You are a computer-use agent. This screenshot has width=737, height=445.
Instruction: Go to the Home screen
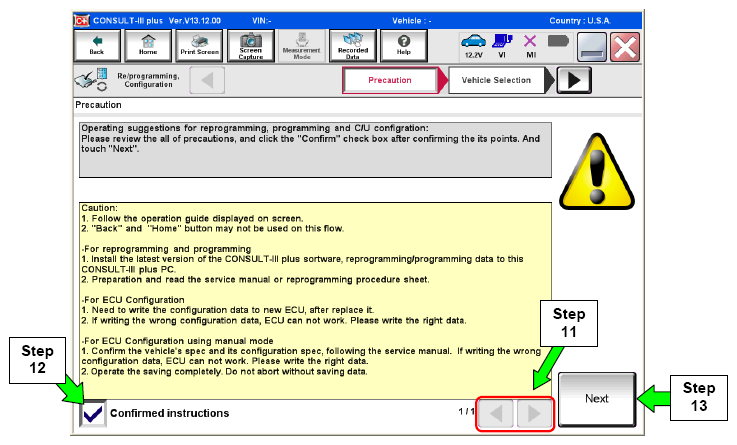coord(148,44)
